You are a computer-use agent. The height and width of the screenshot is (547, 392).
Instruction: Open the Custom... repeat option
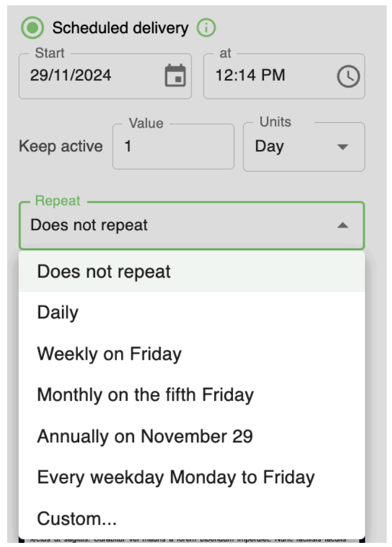[x=77, y=519]
